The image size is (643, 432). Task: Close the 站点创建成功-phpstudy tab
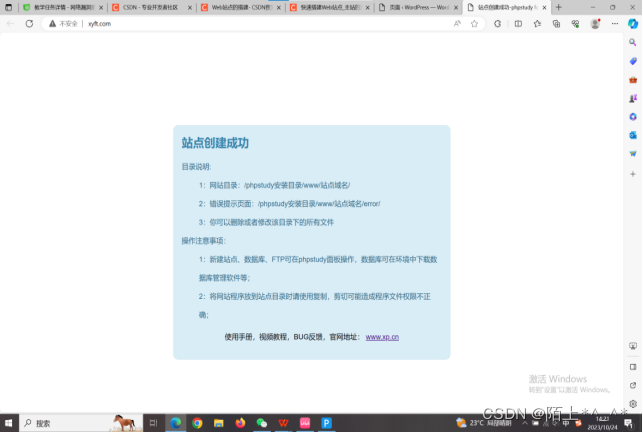[544, 7]
